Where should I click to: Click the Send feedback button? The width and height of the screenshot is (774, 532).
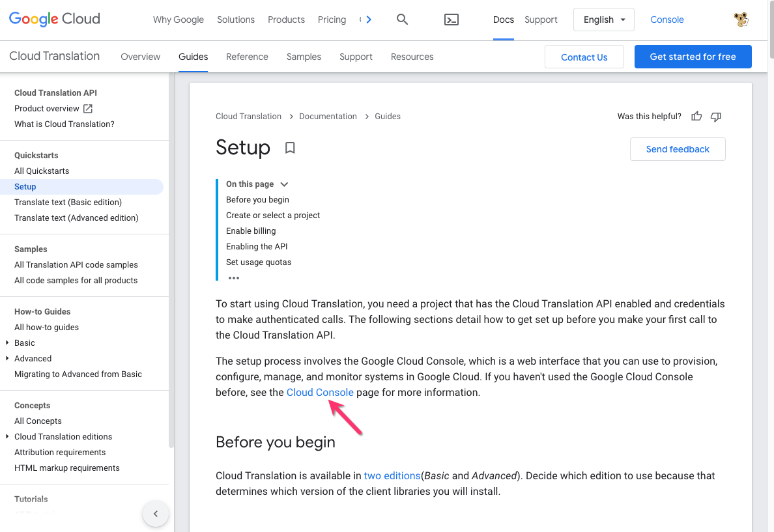[x=678, y=149]
